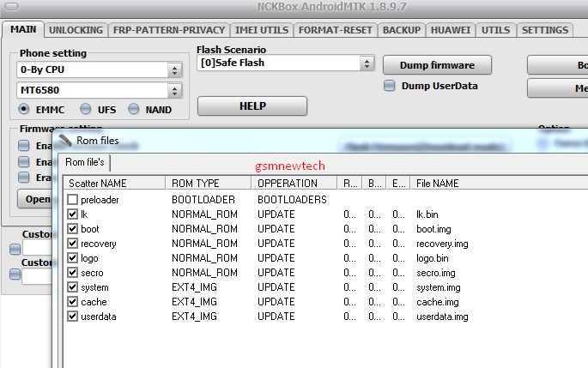Toggle the recovery partition checkbox
Viewport: 588px width, 368px height.
tap(72, 244)
